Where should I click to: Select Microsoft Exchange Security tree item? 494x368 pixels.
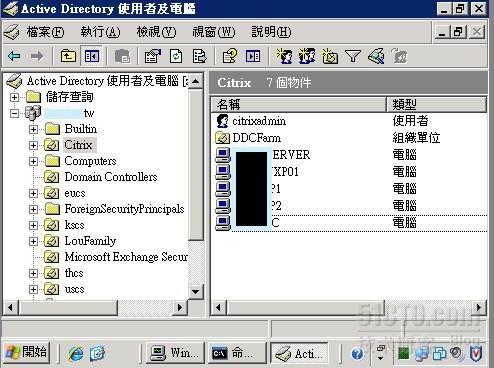126,257
